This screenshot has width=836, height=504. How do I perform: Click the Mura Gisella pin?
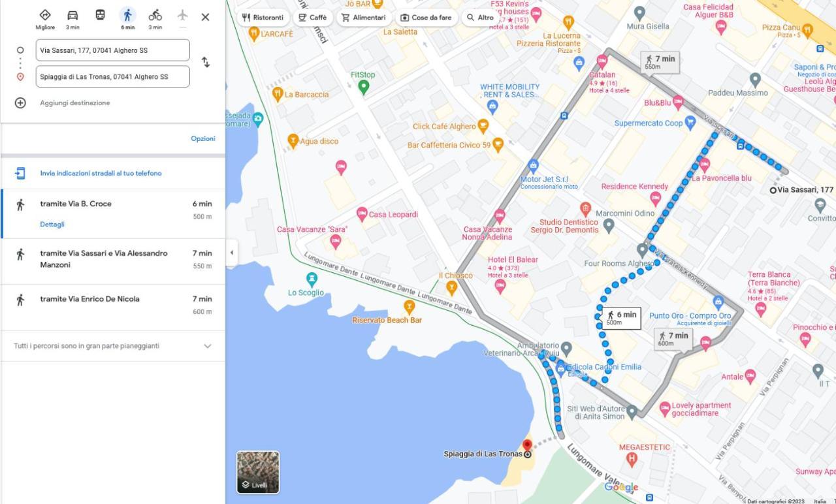pos(639,12)
